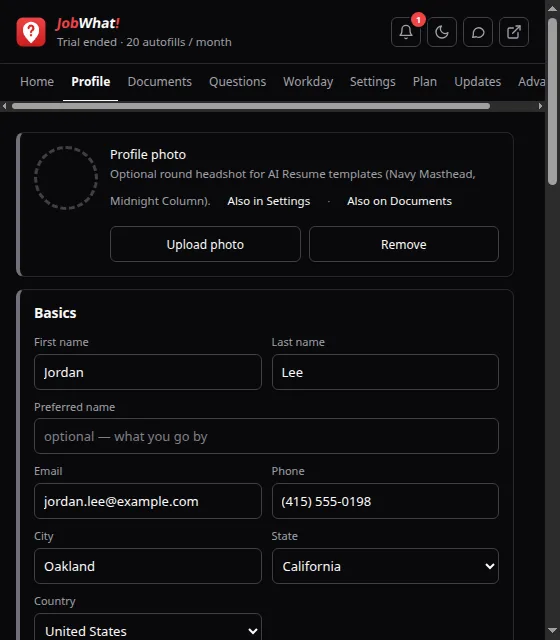Click the JobWhat! red logo icon

pos(31,32)
